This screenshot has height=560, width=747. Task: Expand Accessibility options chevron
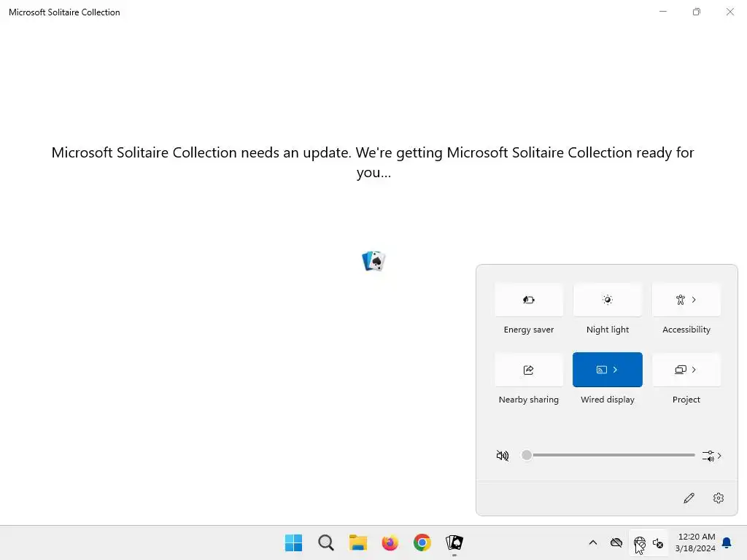click(x=694, y=300)
